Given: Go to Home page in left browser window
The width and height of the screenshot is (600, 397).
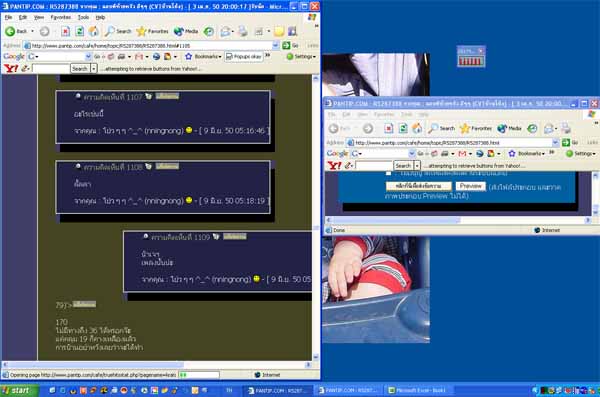Looking at the screenshot, I should pos(93,31).
